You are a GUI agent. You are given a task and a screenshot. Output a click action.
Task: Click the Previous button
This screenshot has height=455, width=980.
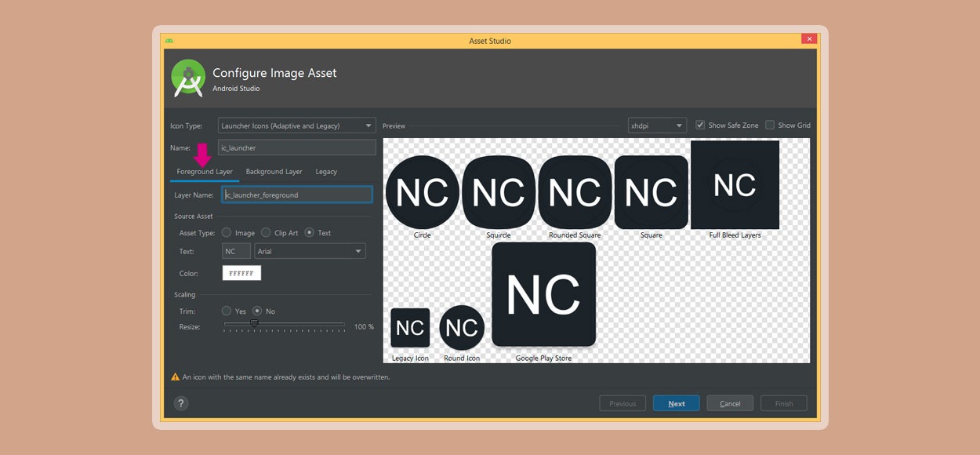[x=622, y=403]
